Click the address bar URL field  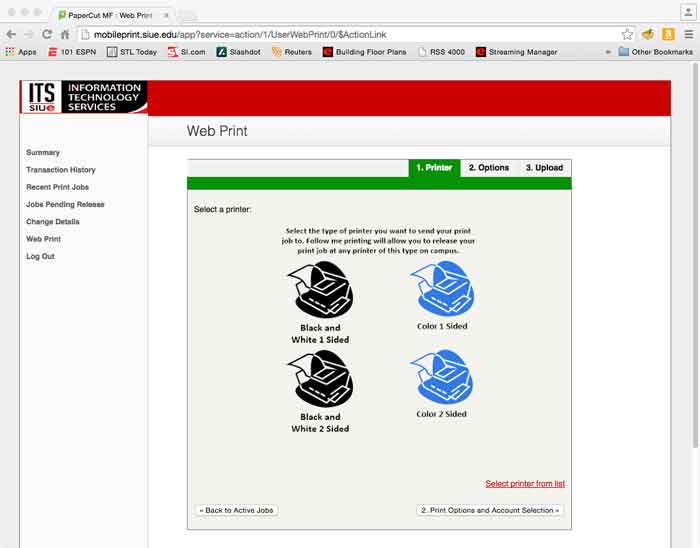coord(340,34)
